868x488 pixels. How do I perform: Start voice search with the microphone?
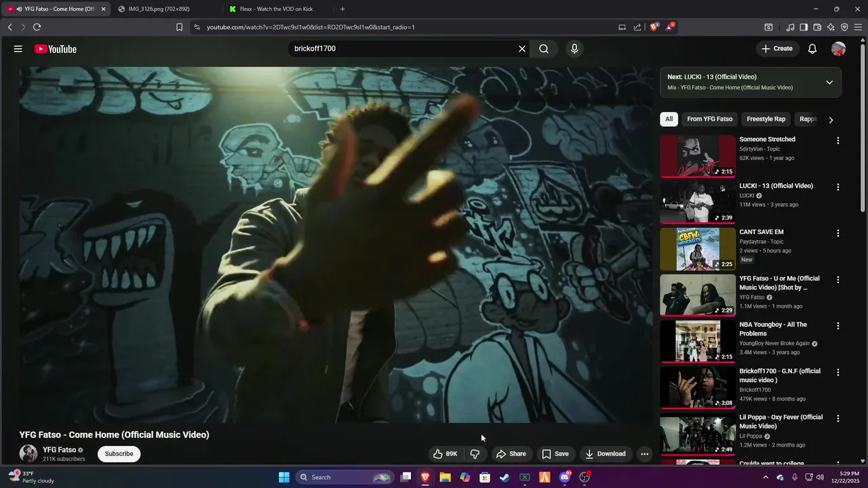pos(574,49)
